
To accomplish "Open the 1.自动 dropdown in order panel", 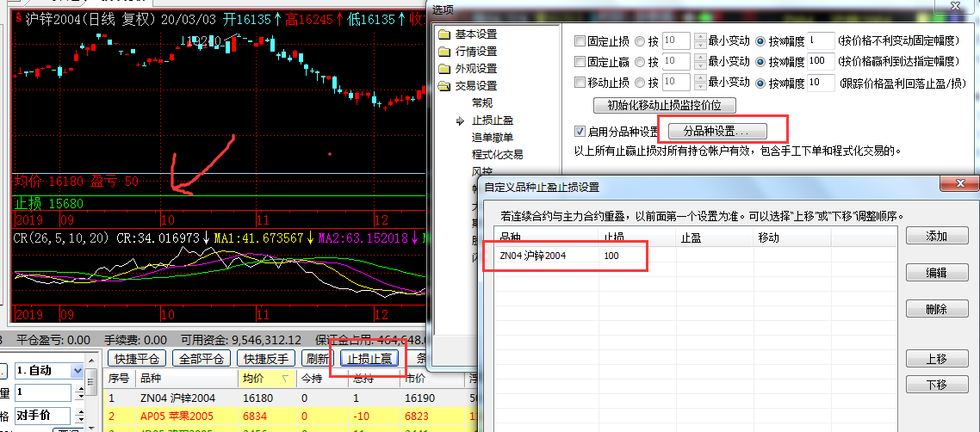I will click(78, 371).
